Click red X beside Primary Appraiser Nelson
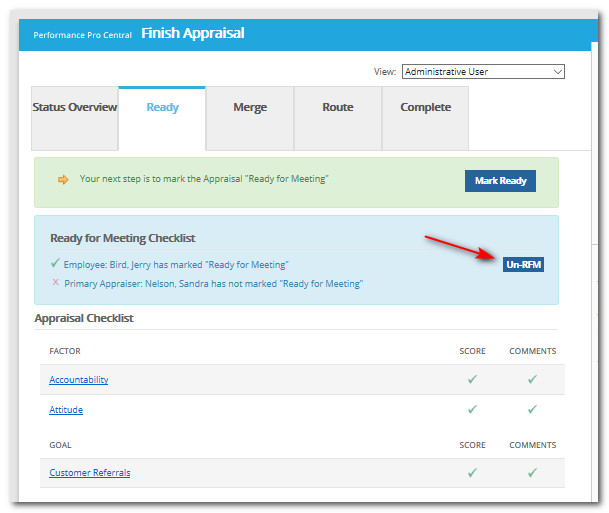Image resolution: width=609 pixels, height=513 pixels. coord(55,284)
